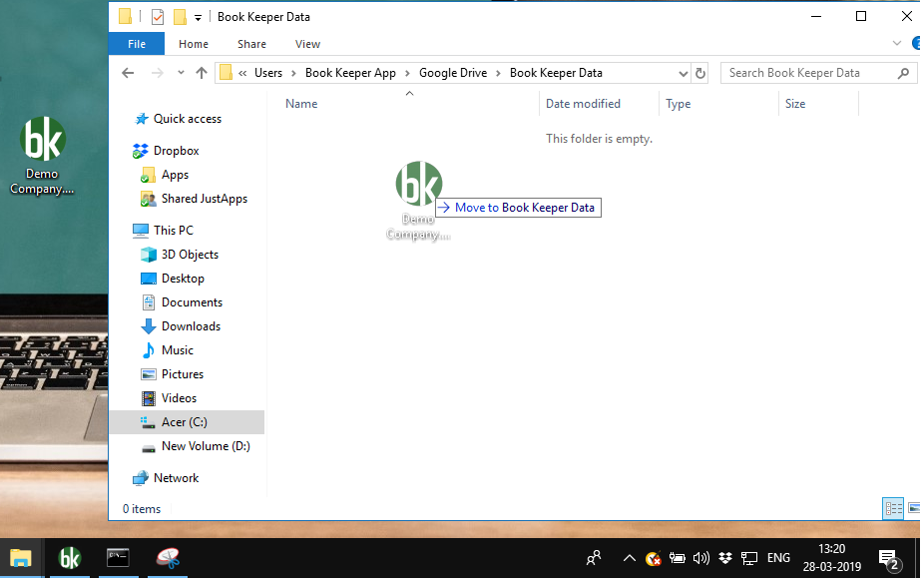
Task: Switch to the Home ribbon tab
Action: [194, 44]
